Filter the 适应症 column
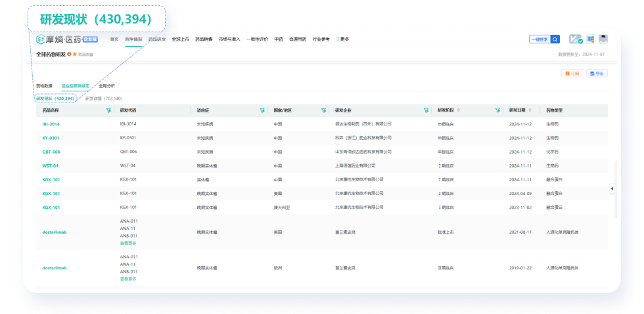The image size is (644, 314). pos(262,110)
